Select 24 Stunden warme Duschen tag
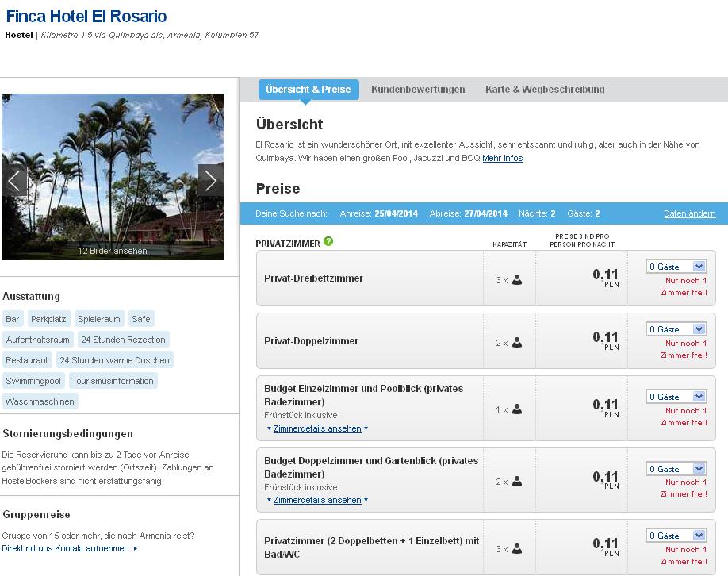The width and height of the screenshot is (728, 576). [x=115, y=360]
